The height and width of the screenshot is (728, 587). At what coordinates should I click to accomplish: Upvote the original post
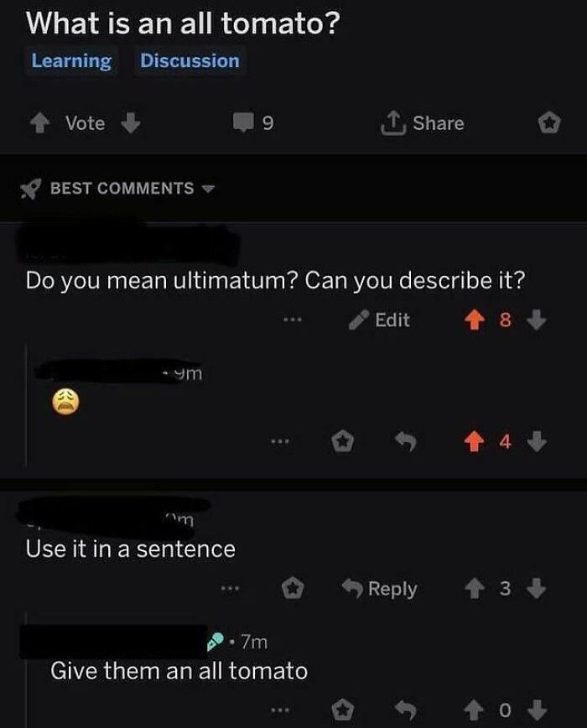point(38,123)
